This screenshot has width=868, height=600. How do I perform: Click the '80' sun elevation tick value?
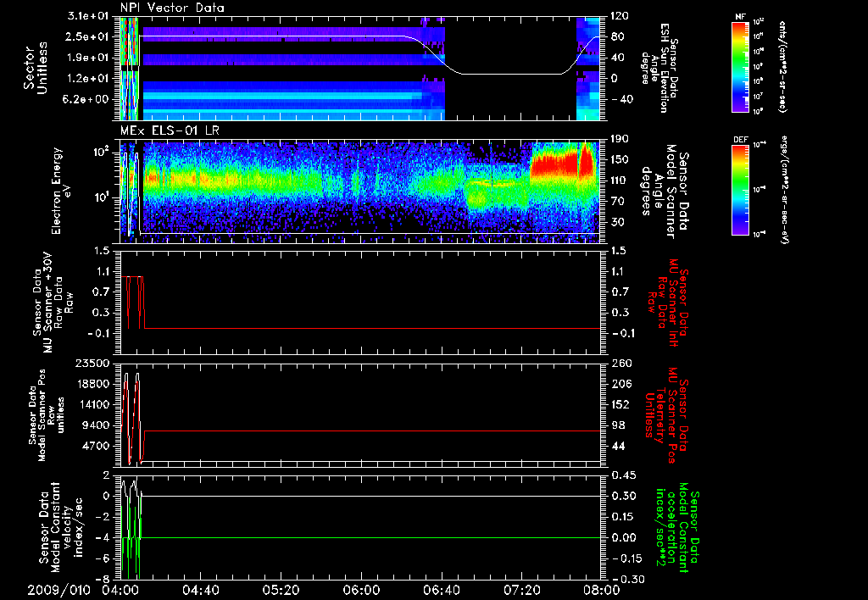617,36
